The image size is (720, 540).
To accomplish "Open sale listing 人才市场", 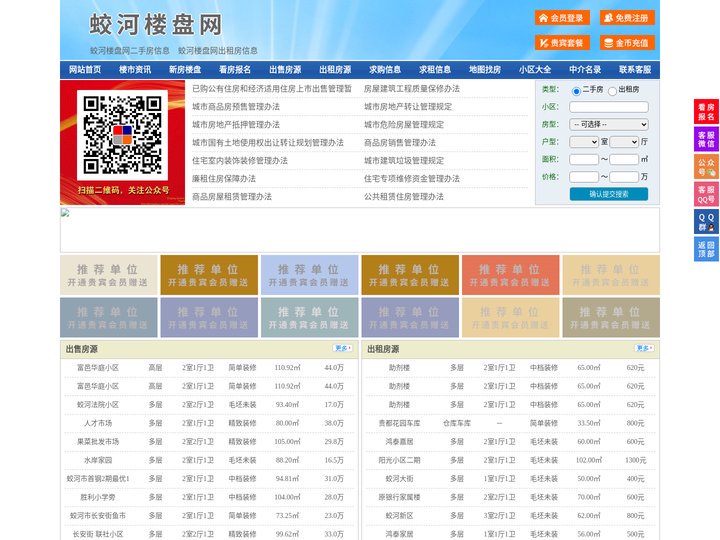I will tap(98, 423).
